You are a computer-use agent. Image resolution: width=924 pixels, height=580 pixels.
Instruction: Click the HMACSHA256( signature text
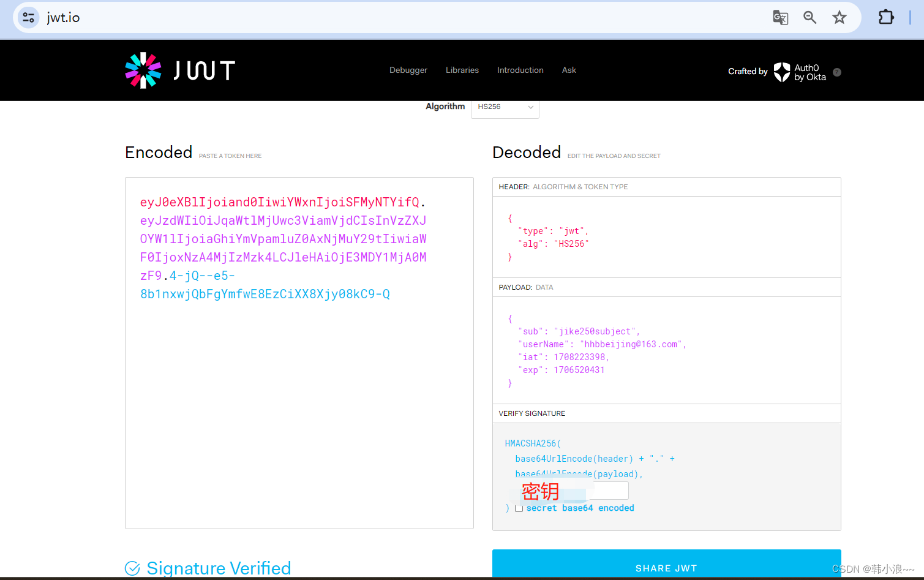point(533,443)
